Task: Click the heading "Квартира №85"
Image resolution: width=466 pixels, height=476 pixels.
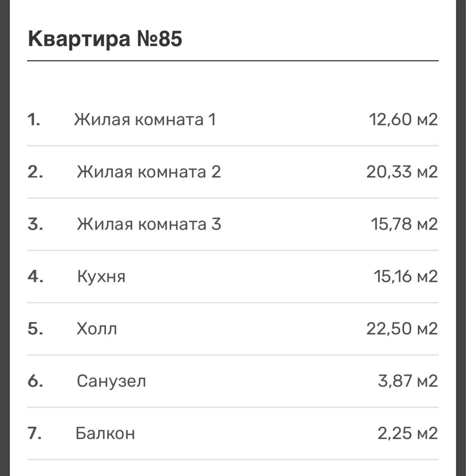Action: (x=105, y=38)
